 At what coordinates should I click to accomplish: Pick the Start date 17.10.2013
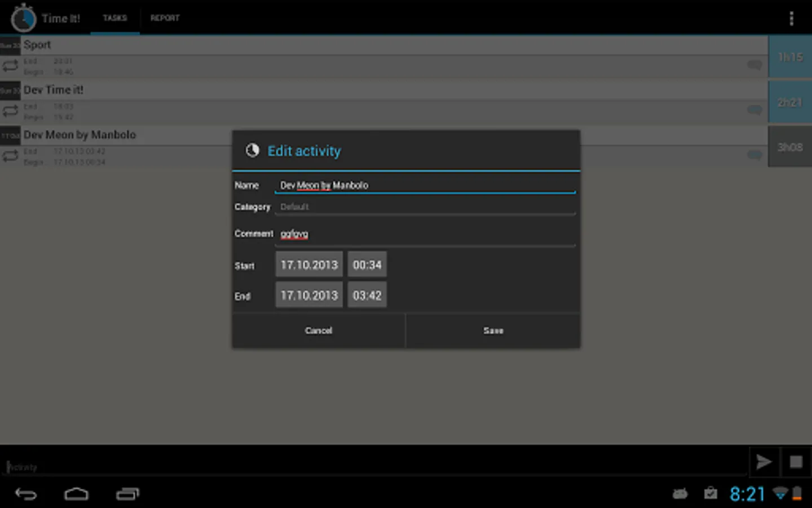coord(309,265)
